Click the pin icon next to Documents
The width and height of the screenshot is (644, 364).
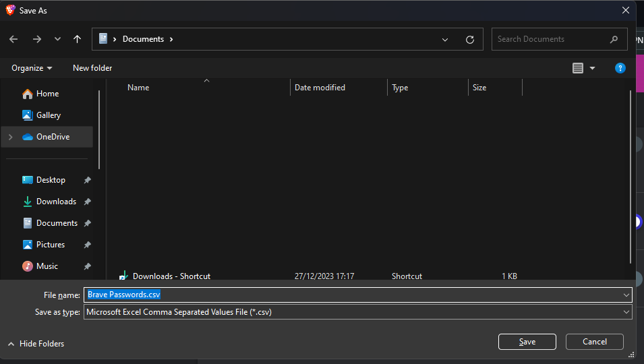click(x=88, y=223)
